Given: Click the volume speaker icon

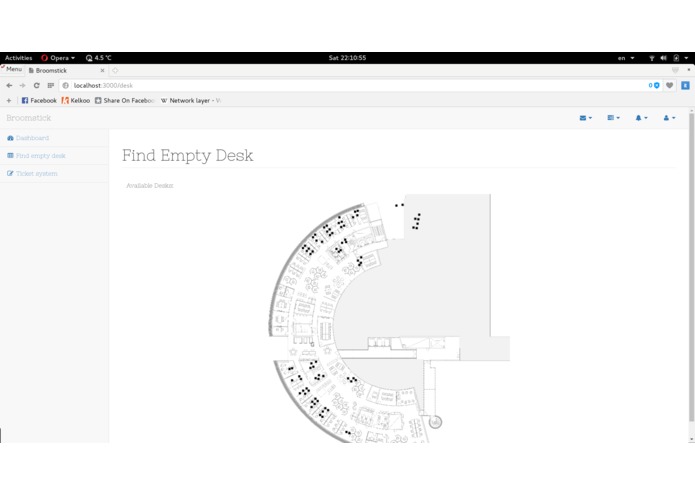Looking at the screenshot, I should point(664,58).
